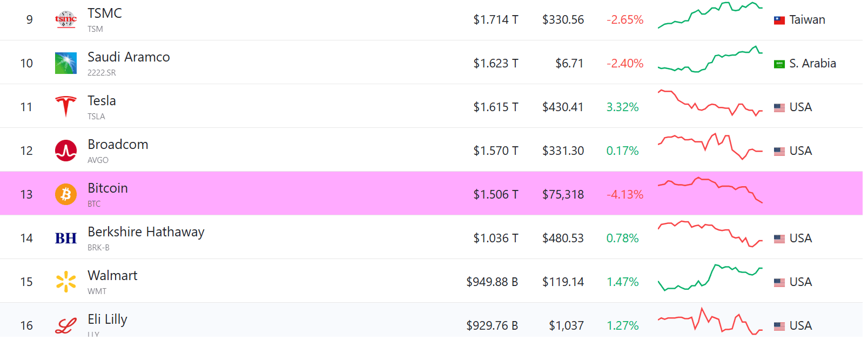868x354 pixels.
Task: Click the Berkshire Hathaway BH logo
Action: click(66, 238)
